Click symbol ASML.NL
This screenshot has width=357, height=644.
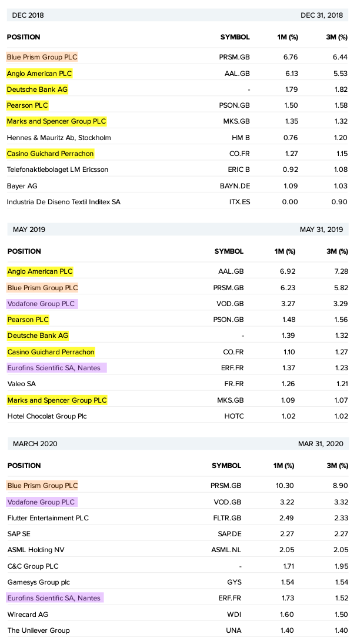coord(226,550)
